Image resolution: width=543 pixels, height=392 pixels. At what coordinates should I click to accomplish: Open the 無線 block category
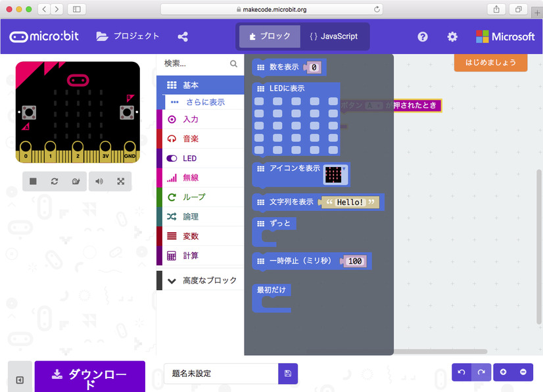(201, 178)
